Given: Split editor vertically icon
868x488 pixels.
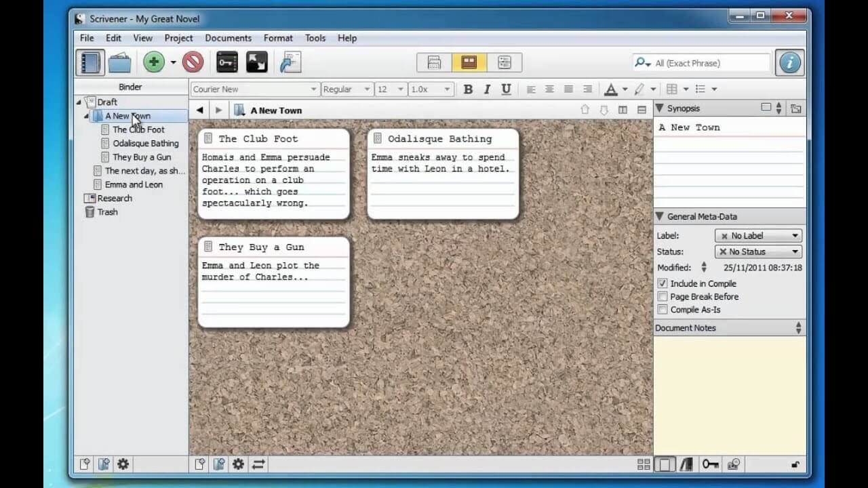Looking at the screenshot, I should [x=623, y=110].
